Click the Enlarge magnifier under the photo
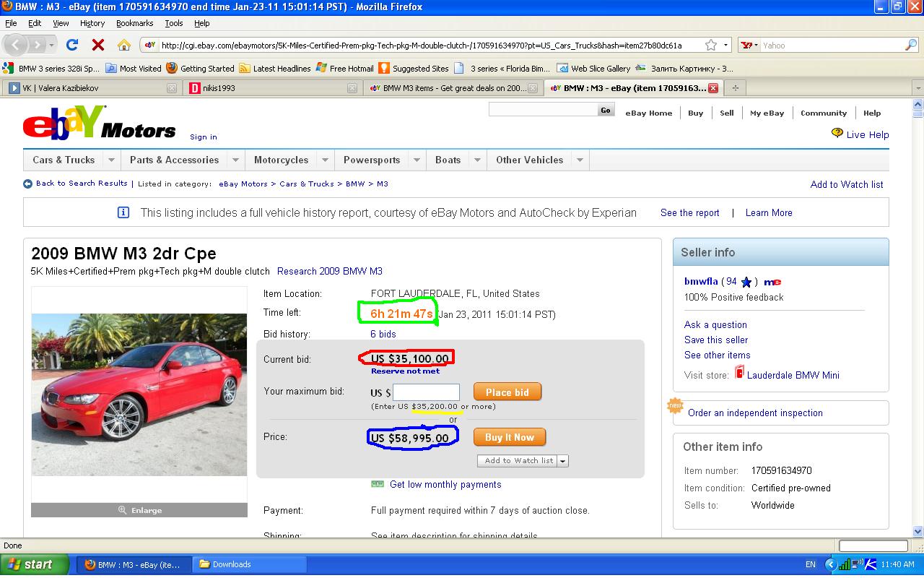Viewport: 924px width, 578px height. (123, 510)
